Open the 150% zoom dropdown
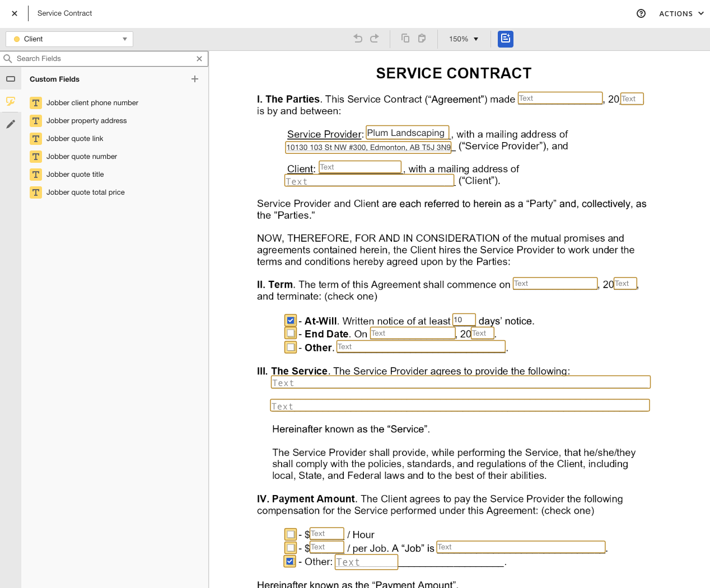Screen dimensions: 710x588 coord(464,39)
